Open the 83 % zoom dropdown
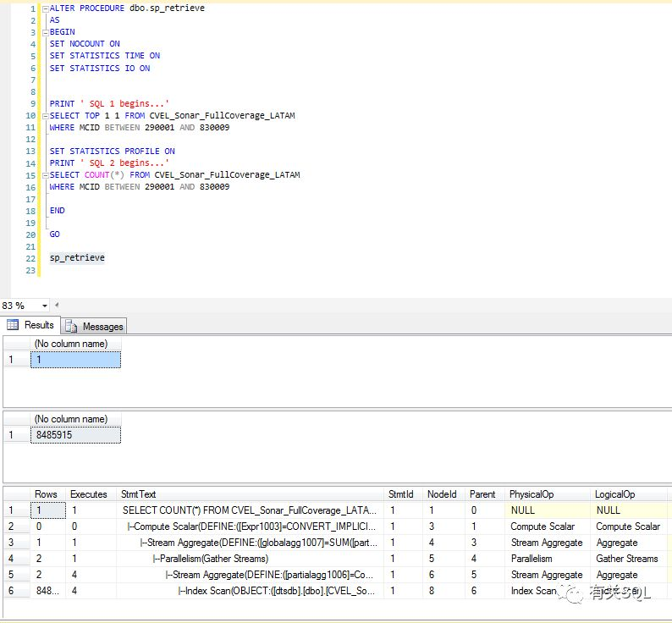The width and height of the screenshot is (672, 623). tap(44, 306)
